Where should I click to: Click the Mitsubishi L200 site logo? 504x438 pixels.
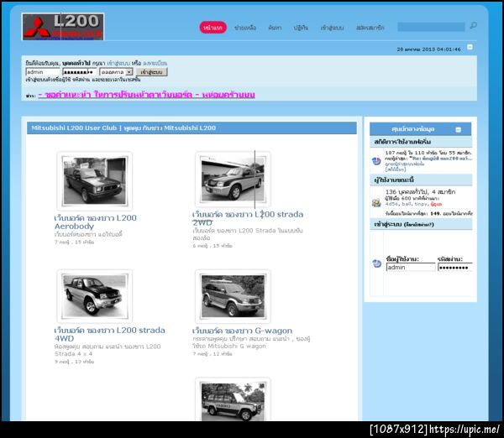click(63, 27)
